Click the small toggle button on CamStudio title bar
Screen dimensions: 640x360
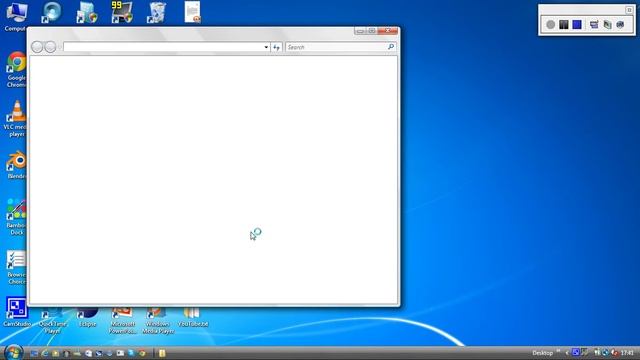click(x=629, y=10)
